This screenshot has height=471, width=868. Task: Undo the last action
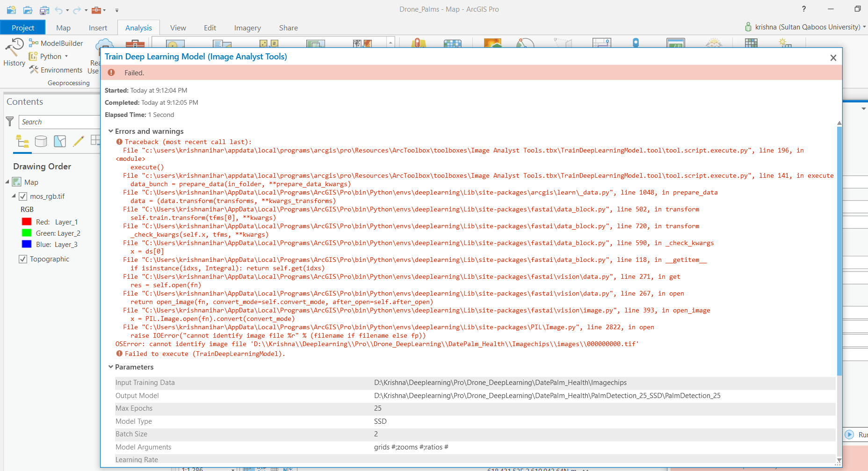(58, 10)
